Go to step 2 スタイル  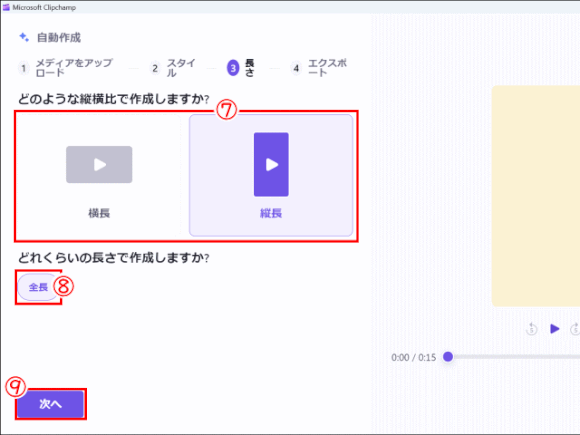coord(173,68)
